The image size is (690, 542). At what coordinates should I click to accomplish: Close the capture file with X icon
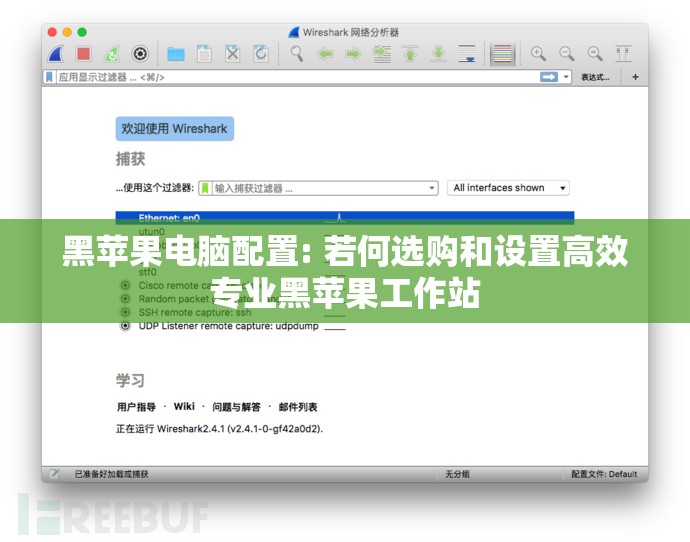[x=232, y=54]
